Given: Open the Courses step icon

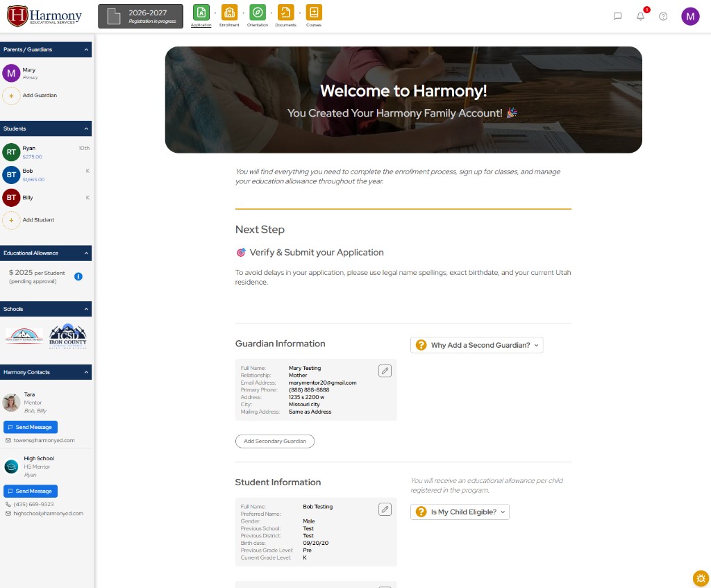Looking at the screenshot, I should click(x=314, y=12).
